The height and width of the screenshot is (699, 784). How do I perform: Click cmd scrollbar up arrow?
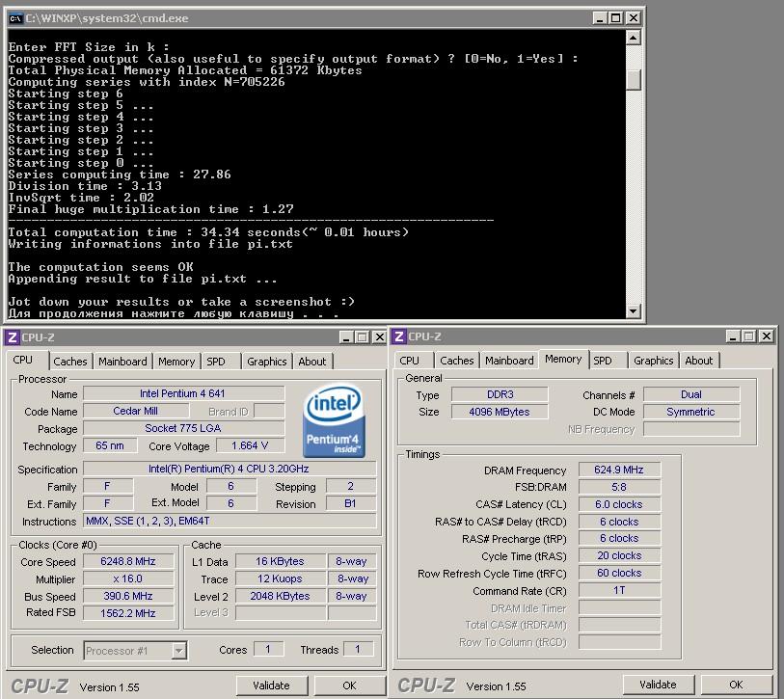tap(633, 38)
